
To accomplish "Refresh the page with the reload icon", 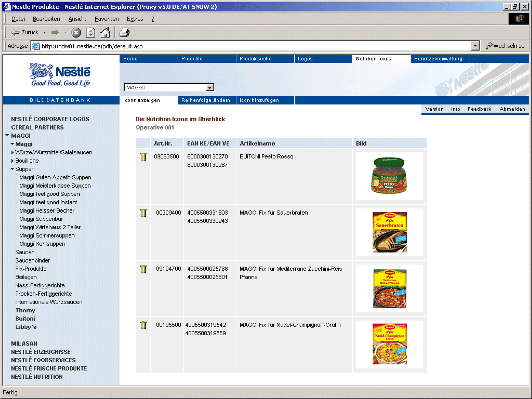I will coord(91,32).
